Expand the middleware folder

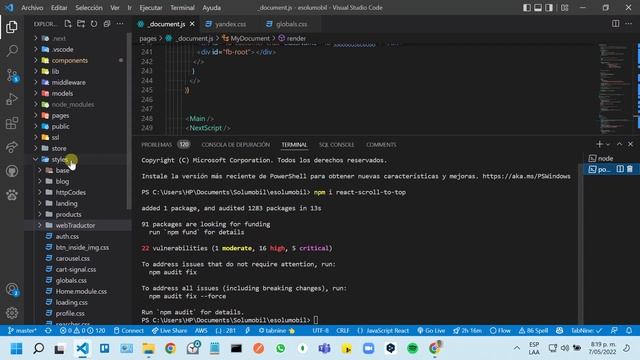[x=68, y=82]
